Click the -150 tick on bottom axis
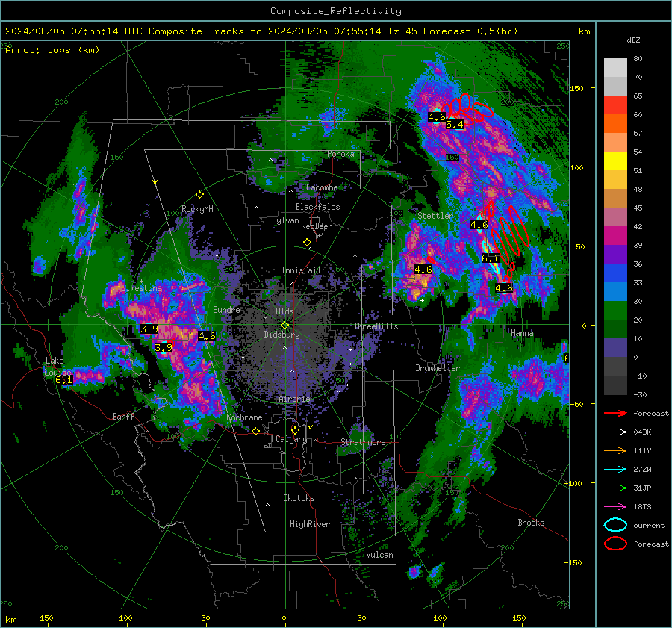 (x=44, y=618)
